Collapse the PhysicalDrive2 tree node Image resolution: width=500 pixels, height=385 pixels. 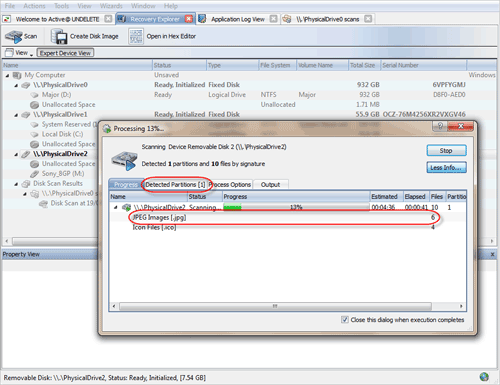[x=16, y=154]
